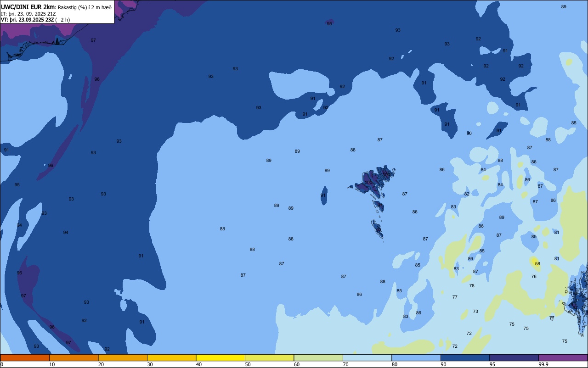This screenshot has width=588, height=368.
Task: Click the pale blue 70–80 legend swatch
Action: click(x=367, y=357)
